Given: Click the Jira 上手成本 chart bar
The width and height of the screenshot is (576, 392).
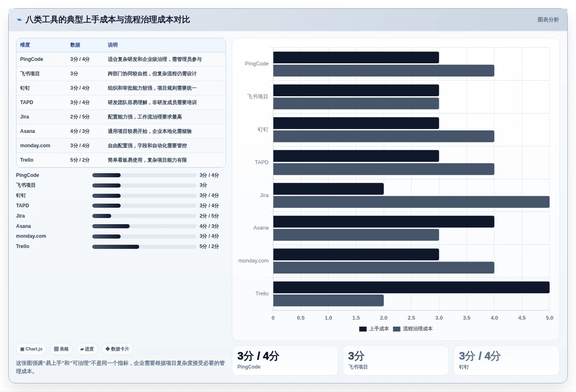Looking at the screenshot, I should point(329,189).
